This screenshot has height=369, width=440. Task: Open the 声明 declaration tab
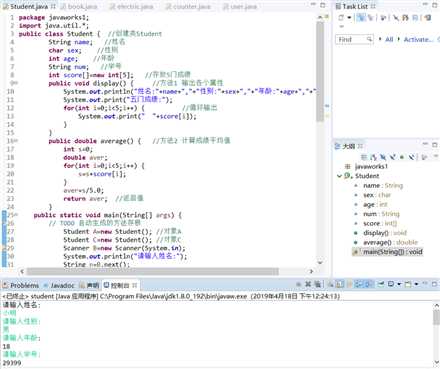click(89, 285)
